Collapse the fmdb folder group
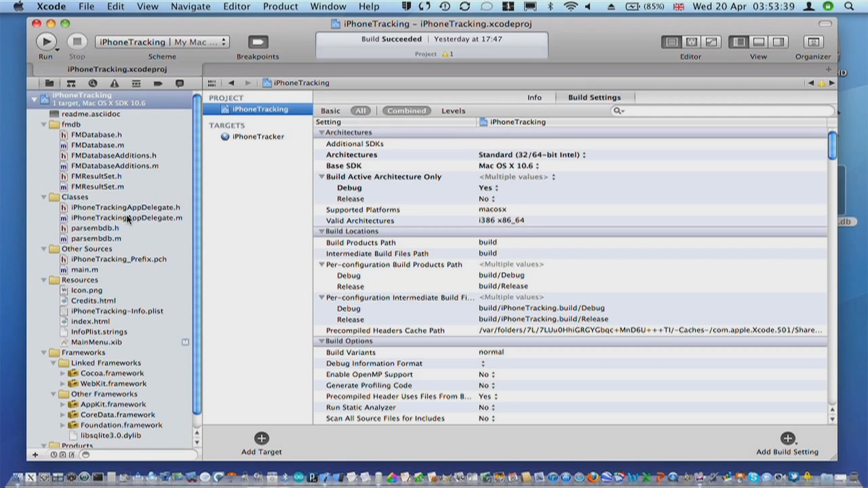The width and height of the screenshot is (868, 488). click(44, 125)
